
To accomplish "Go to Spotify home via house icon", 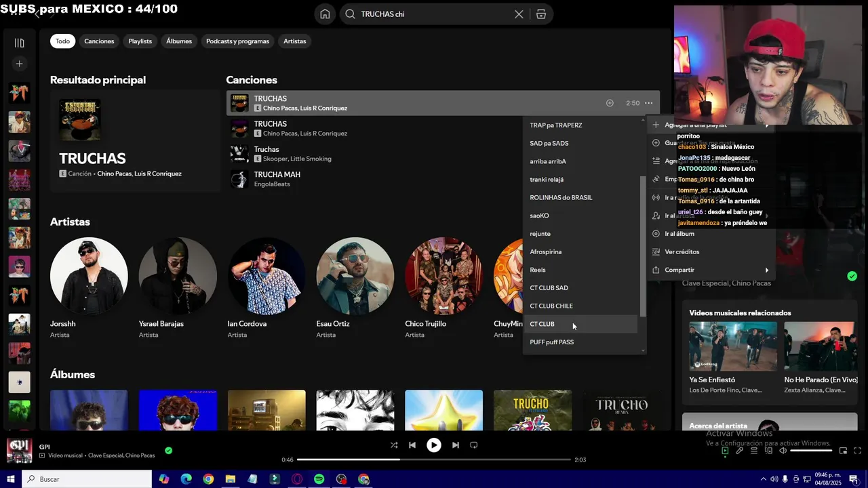I will tap(325, 14).
